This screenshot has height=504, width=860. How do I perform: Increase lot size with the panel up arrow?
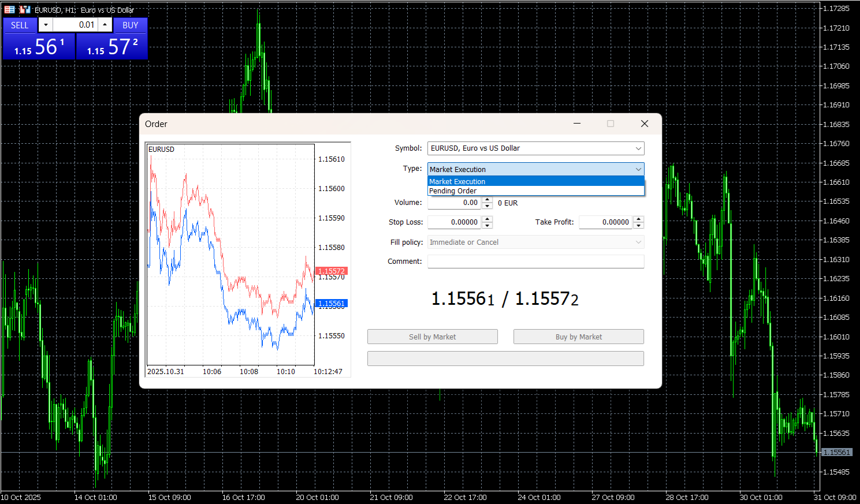(x=105, y=25)
